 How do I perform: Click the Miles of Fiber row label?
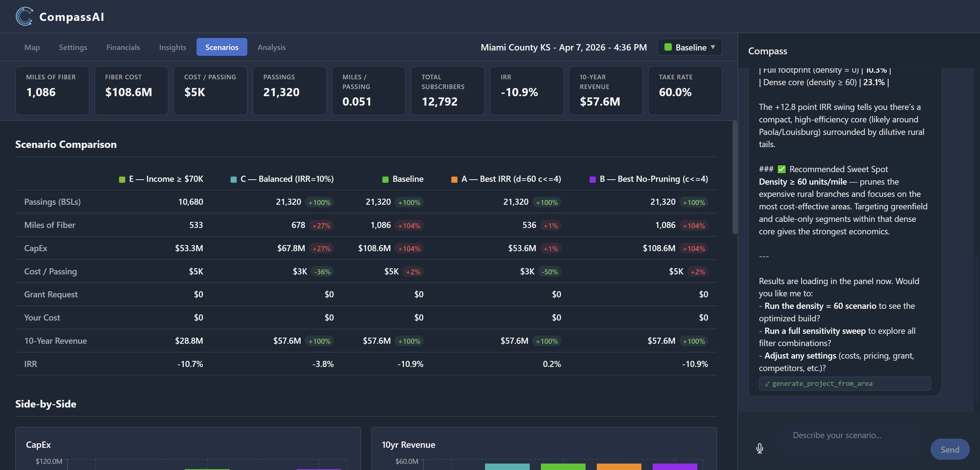pos(50,225)
